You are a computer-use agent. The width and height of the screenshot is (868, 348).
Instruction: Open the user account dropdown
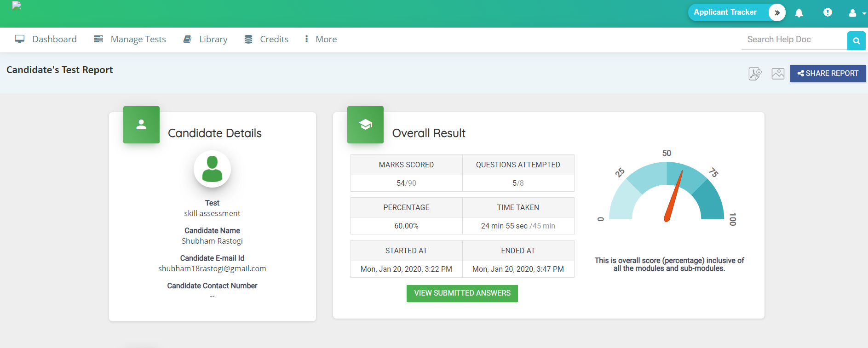857,13
